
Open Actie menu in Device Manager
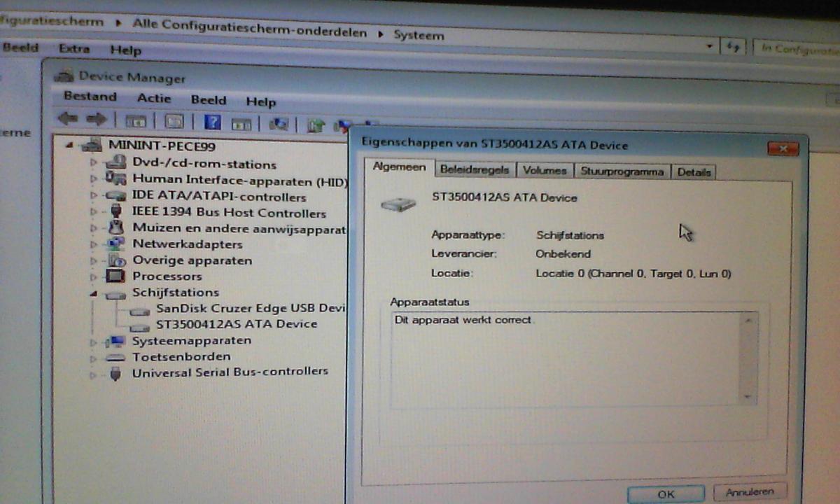coord(154,98)
